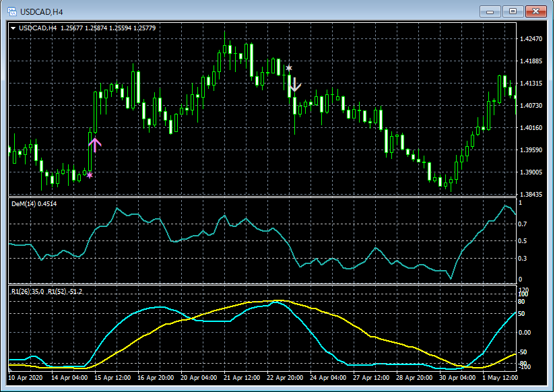Image resolution: width=555 pixels, height=392 pixels.
Task: Close the USDCAD,H4 chart window
Action: 536,11
